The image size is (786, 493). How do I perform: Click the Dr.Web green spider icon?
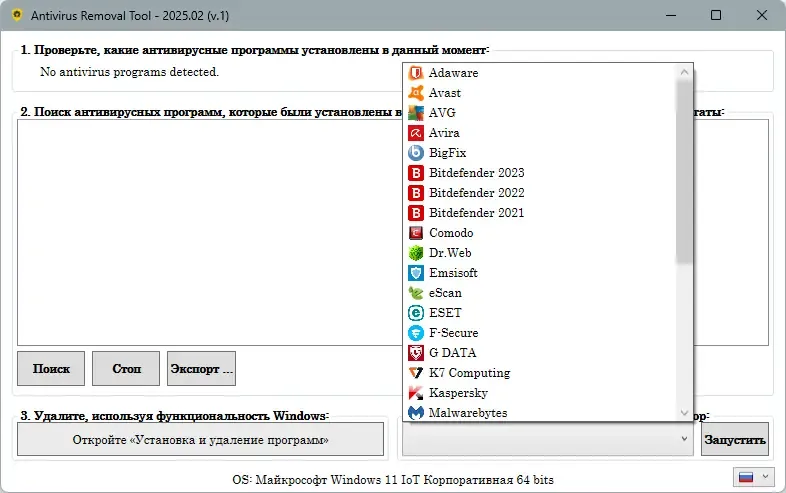416,253
